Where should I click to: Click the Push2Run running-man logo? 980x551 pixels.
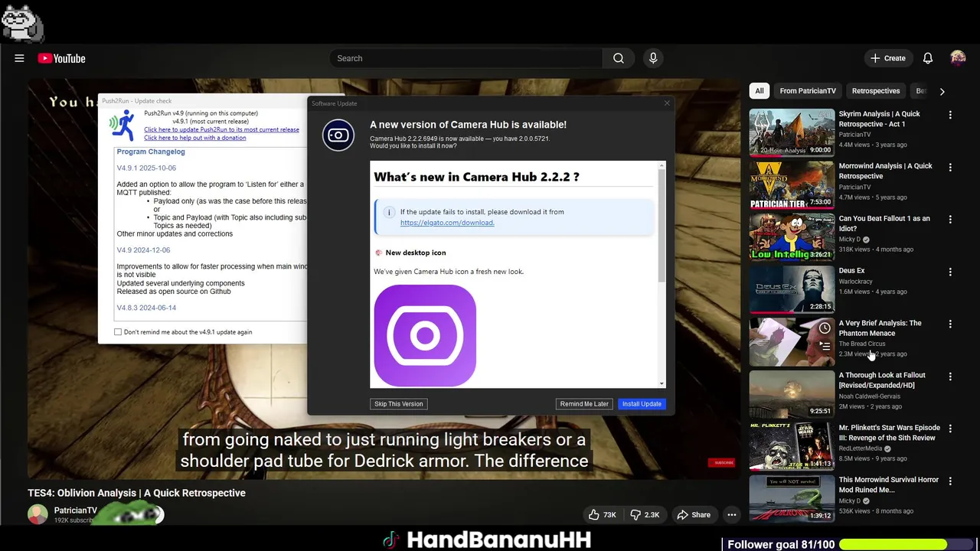point(121,126)
